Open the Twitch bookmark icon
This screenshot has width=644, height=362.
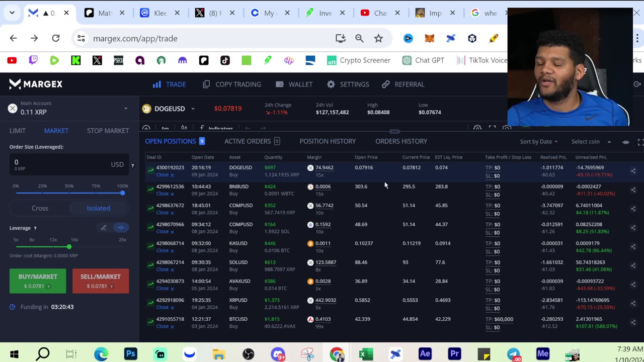pos(33,60)
